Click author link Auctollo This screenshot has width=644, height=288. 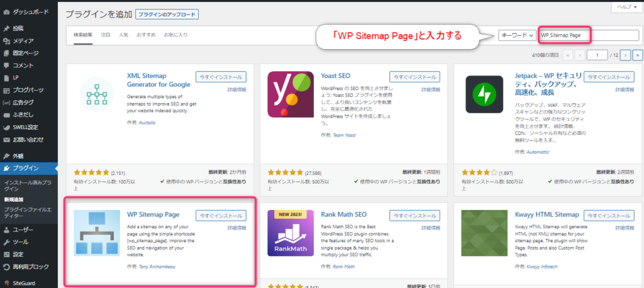pyautogui.click(x=147, y=123)
